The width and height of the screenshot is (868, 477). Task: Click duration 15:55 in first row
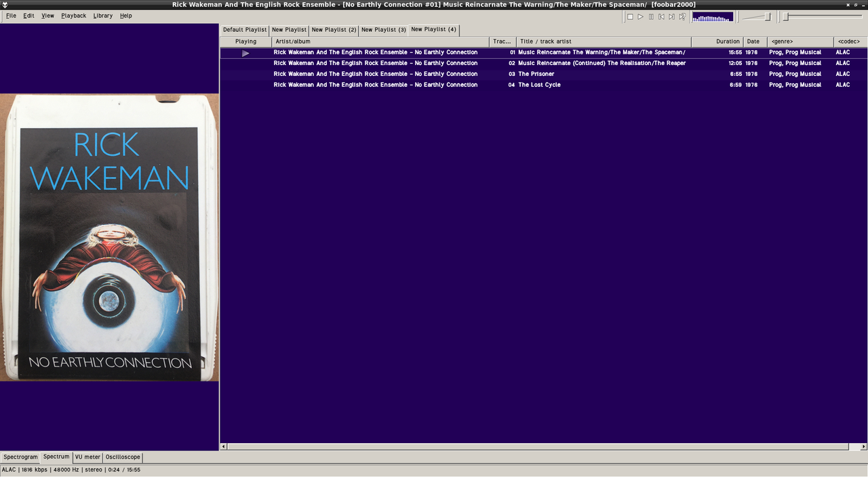pyautogui.click(x=735, y=52)
